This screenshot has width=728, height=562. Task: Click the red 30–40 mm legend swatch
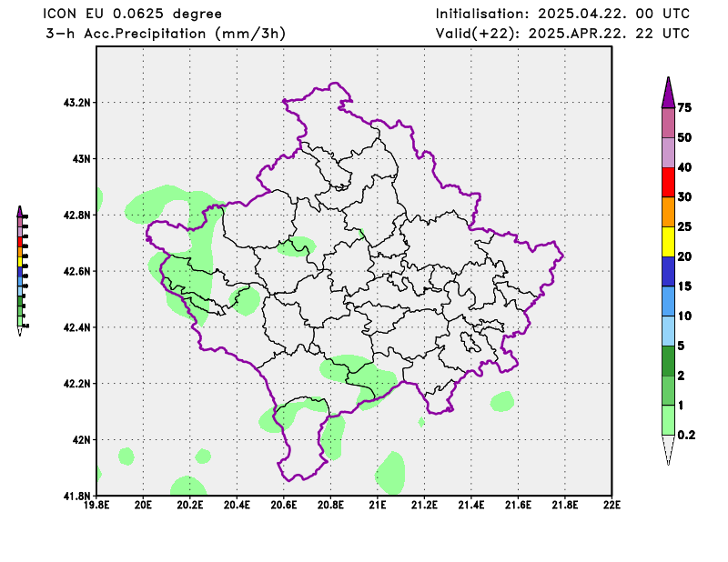(x=668, y=183)
